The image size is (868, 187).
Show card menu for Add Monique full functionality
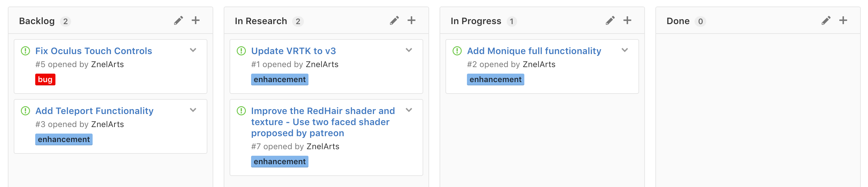625,50
